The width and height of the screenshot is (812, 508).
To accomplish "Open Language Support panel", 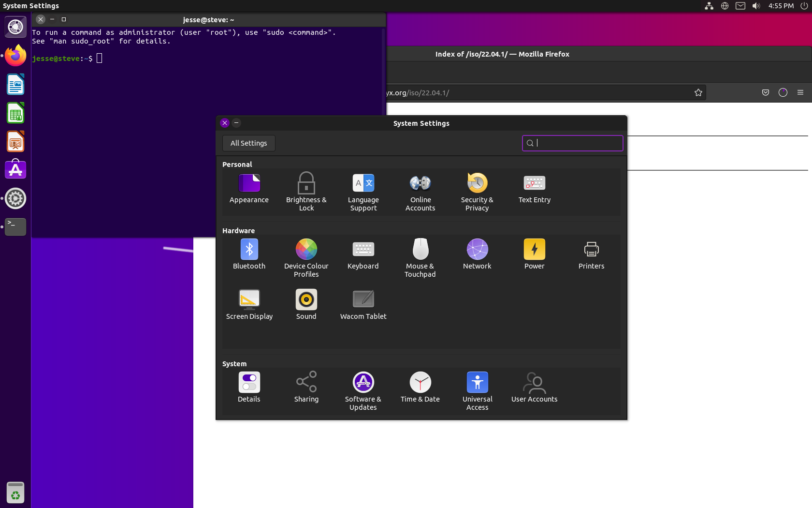I will 363,192.
